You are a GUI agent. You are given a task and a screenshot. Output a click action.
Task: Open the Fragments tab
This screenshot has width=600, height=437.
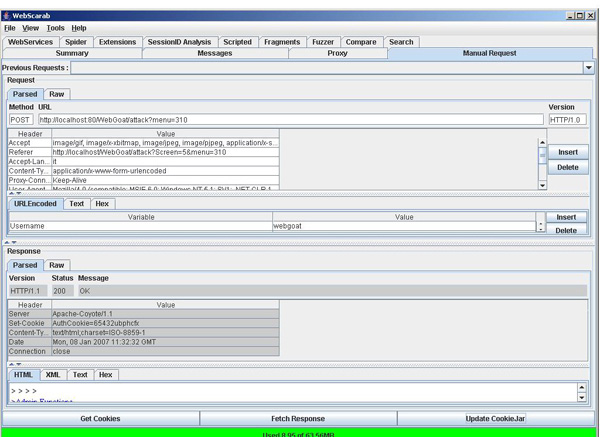click(x=282, y=42)
